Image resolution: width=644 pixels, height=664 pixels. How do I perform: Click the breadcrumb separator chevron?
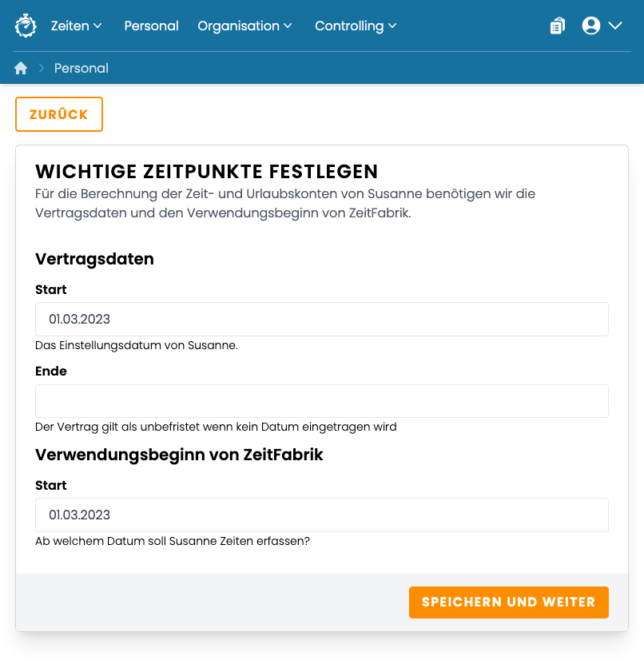(42, 68)
